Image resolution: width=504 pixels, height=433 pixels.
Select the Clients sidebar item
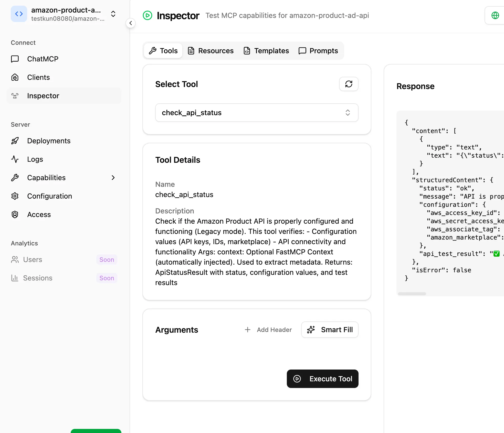[38, 77]
